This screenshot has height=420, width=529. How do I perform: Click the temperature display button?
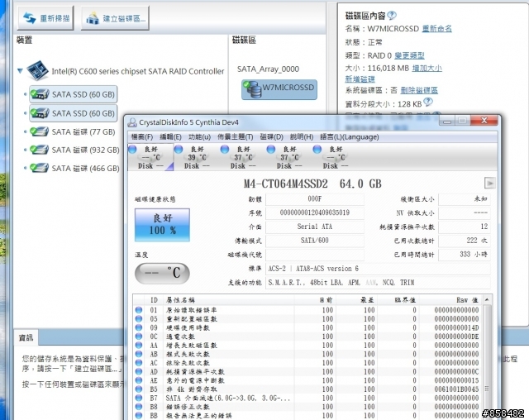click(162, 273)
